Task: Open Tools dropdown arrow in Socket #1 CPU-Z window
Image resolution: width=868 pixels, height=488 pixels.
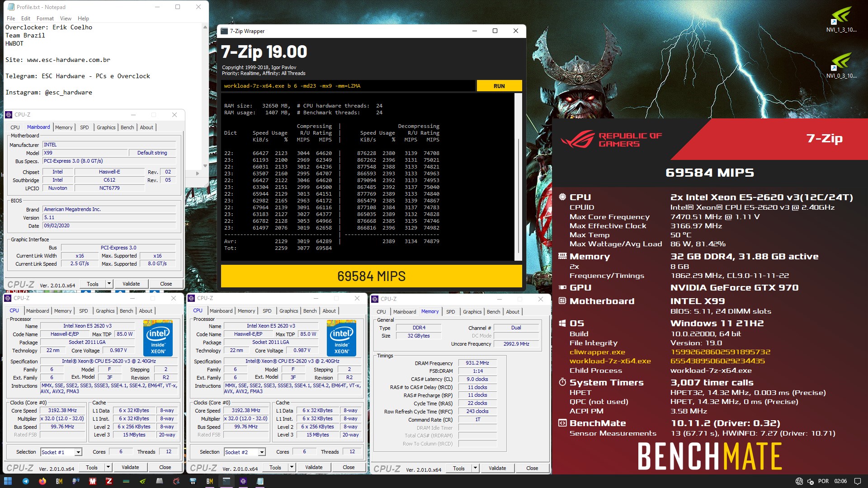Action: tap(108, 467)
